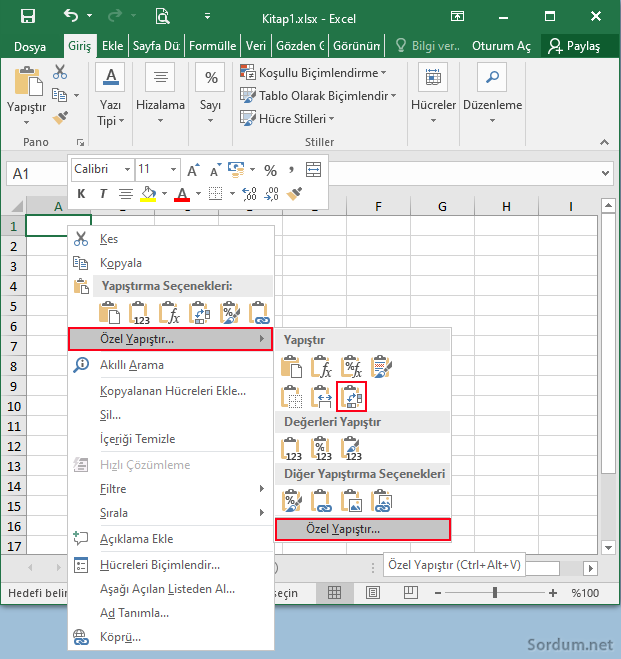Open the Sırala submenu
Image resolution: width=621 pixels, height=659 pixels.
(171, 513)
